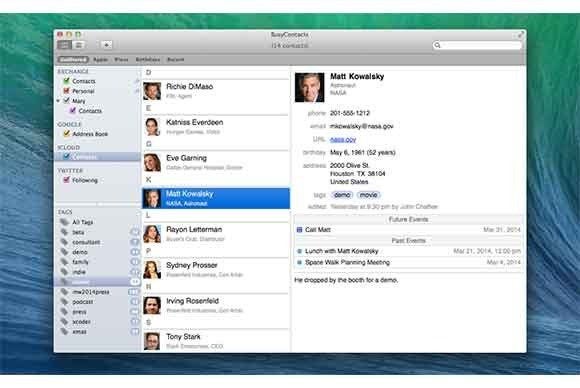Add a new contact with the plus button

pos(107,45)
